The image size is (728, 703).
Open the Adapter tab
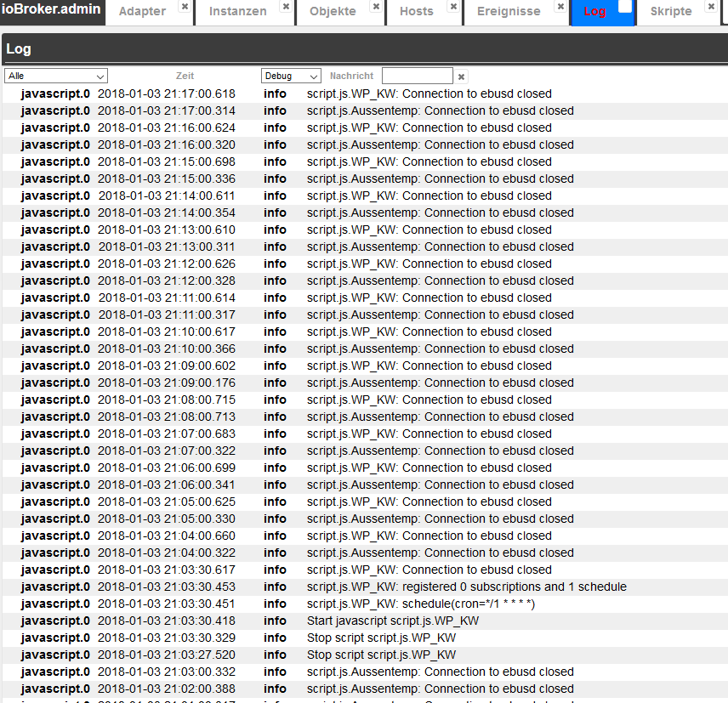tap(142, 12)
